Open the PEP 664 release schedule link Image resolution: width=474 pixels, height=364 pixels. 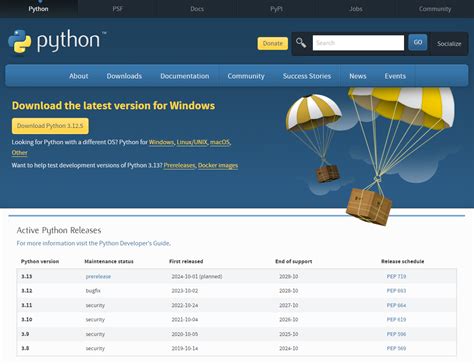coord(396,305)
